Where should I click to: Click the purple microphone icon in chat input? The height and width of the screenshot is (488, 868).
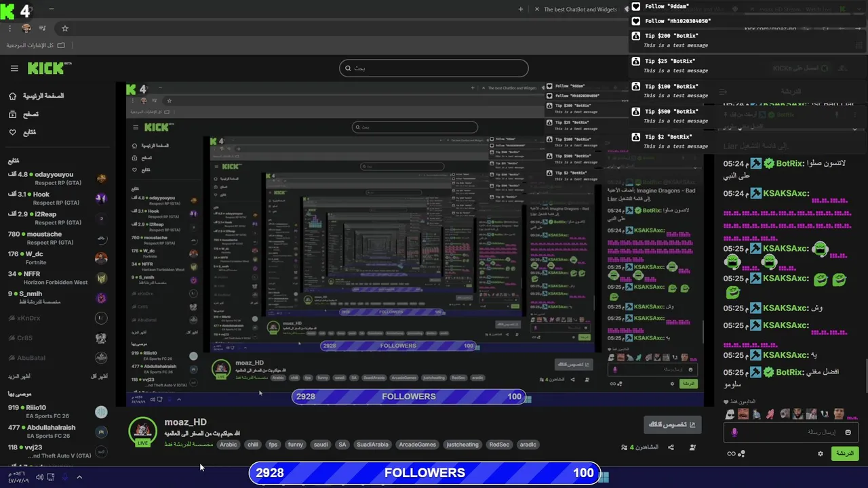[734, 432]
